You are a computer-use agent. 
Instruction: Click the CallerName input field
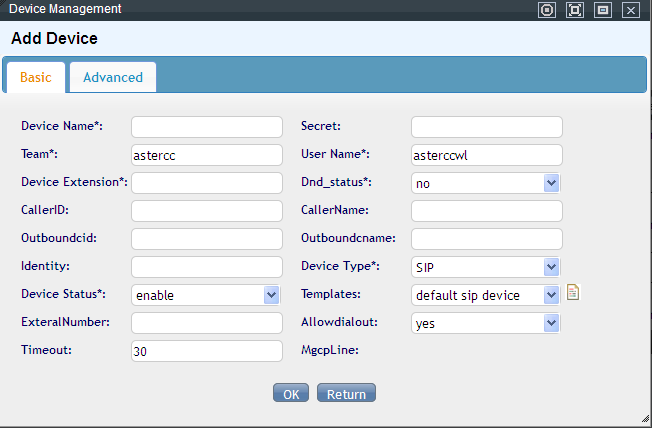pos(487,211)
